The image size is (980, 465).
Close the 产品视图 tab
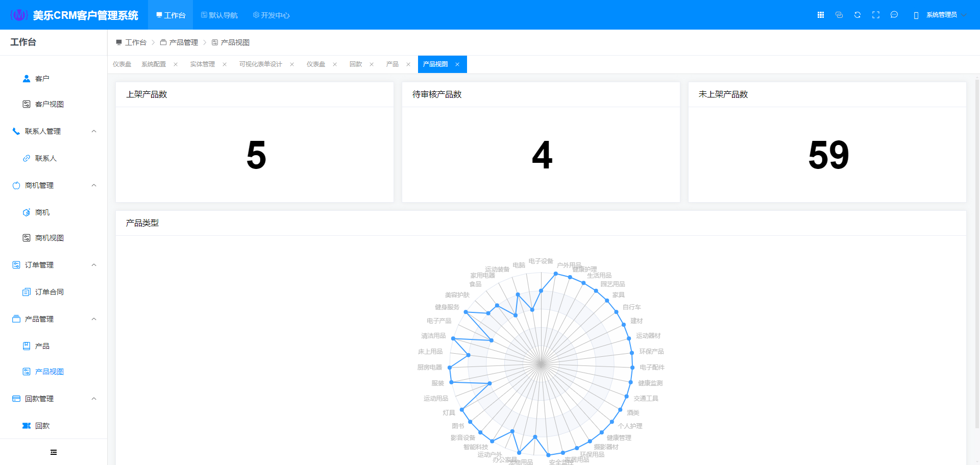point(457,64)
